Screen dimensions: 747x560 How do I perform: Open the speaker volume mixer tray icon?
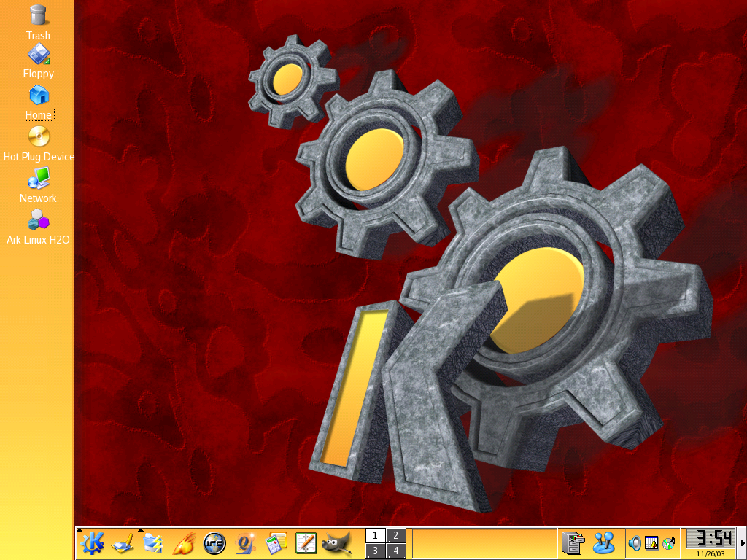coord(635,543)
